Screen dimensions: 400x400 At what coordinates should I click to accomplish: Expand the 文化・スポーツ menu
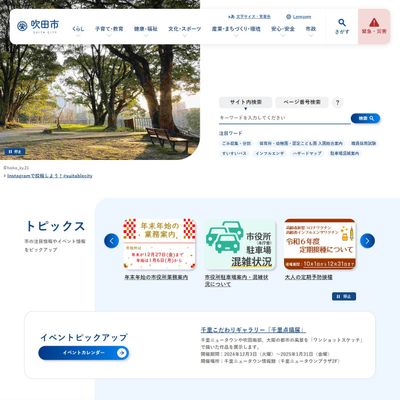185,29
